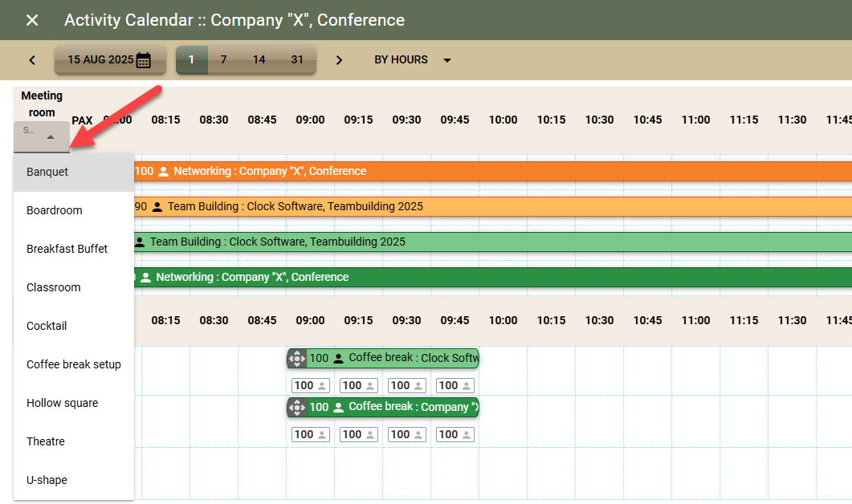Click the person icon on Coffee break Clock Software
This screenshot has height=504, width=852.
pos(339,359)
